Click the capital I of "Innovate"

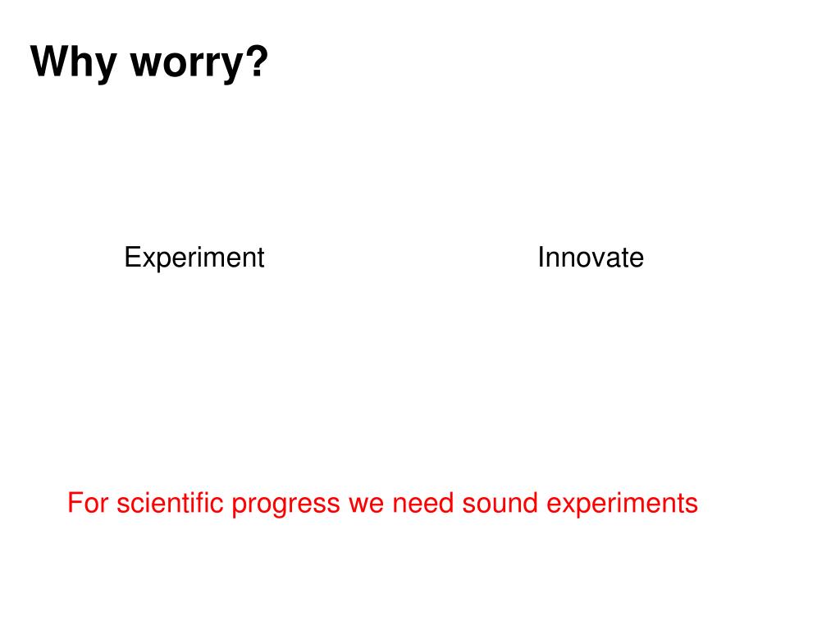541,257
